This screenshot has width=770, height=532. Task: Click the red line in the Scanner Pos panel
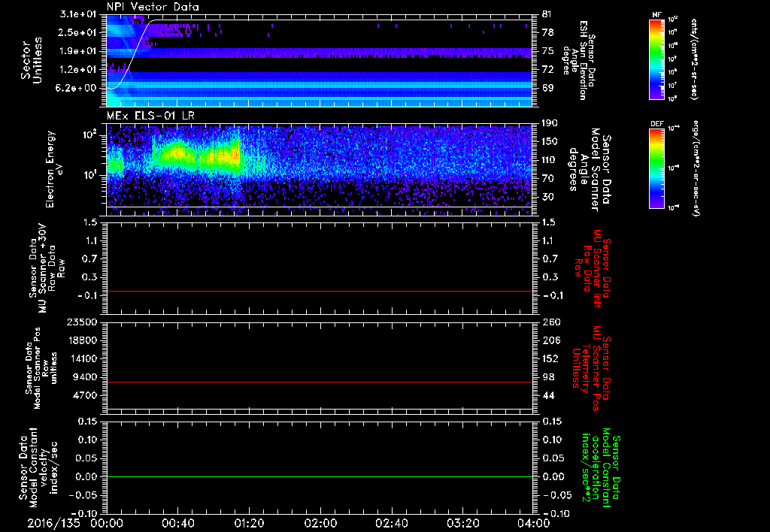[319, 382]
